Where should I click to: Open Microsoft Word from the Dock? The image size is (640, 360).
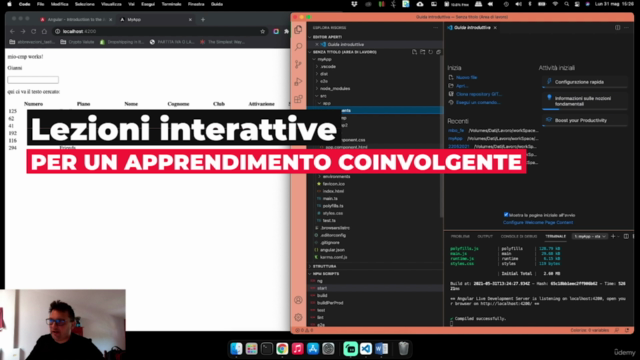coord(381,349)
